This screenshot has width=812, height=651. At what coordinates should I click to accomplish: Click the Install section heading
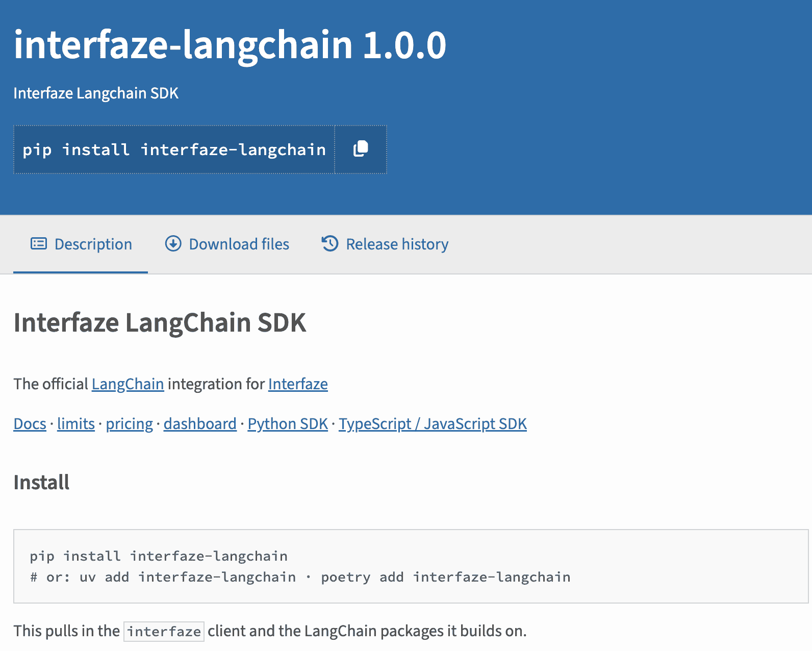[x=41, y=482]
